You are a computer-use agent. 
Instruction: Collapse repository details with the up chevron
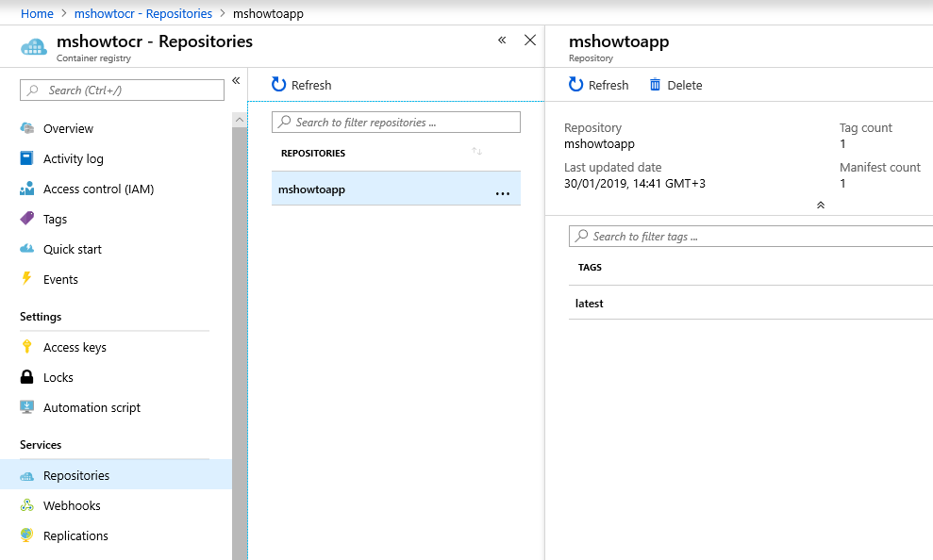(821, 206)
